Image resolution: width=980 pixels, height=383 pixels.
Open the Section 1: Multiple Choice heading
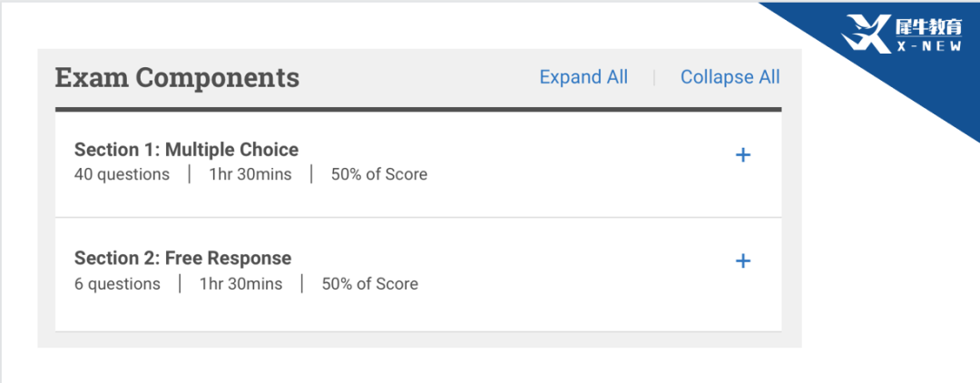tap(186, 150)
